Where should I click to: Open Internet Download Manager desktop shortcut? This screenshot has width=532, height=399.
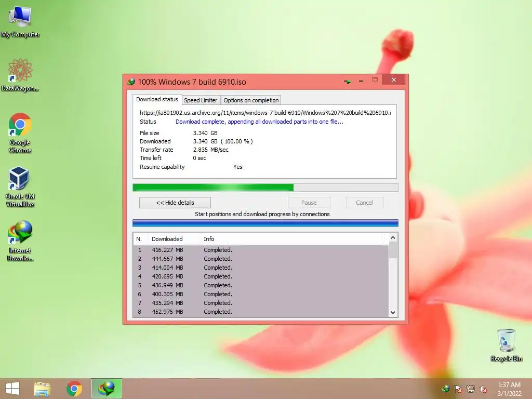point(20,241)
